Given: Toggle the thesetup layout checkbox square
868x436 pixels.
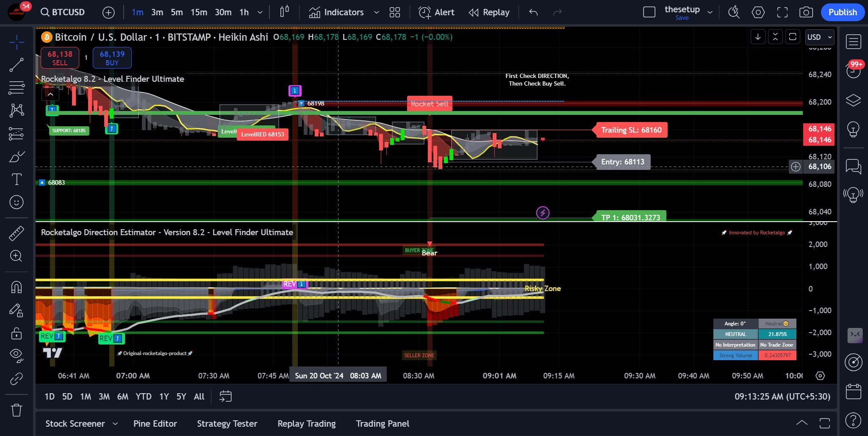Looking at the screenshot, I should 649,12.
